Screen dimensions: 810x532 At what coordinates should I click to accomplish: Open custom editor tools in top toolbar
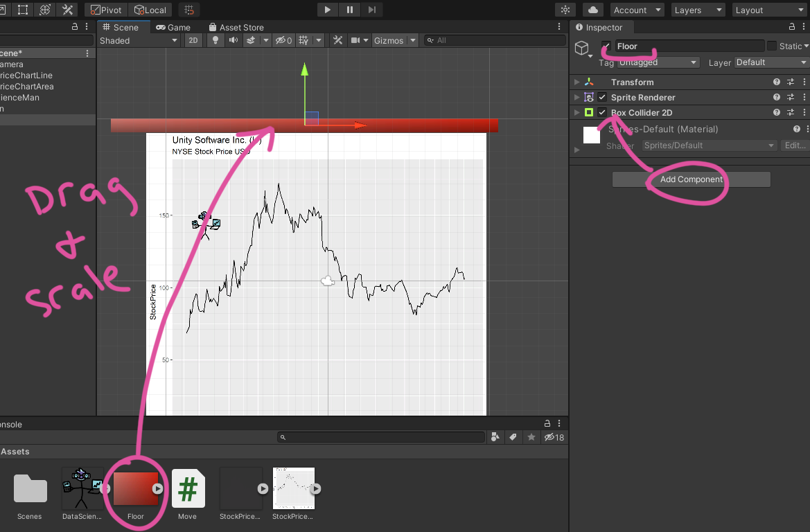(x=68, y=10)
